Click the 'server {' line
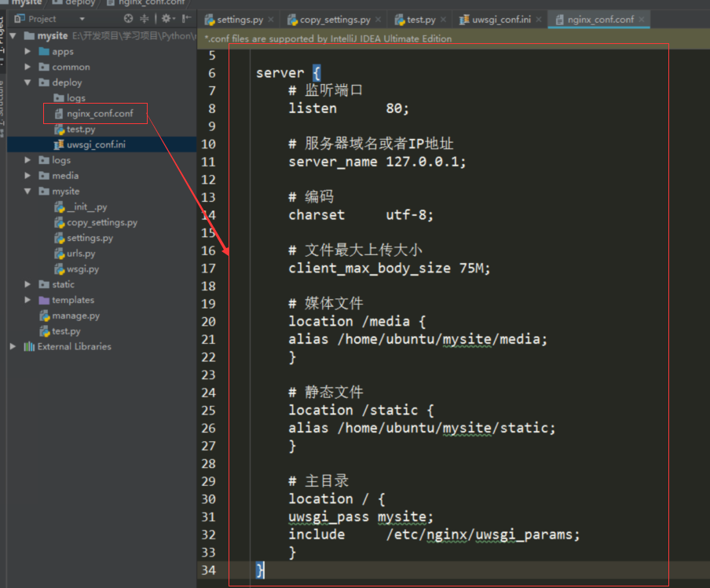Screen dimensions: 710x588 click(x=288, y=73)
